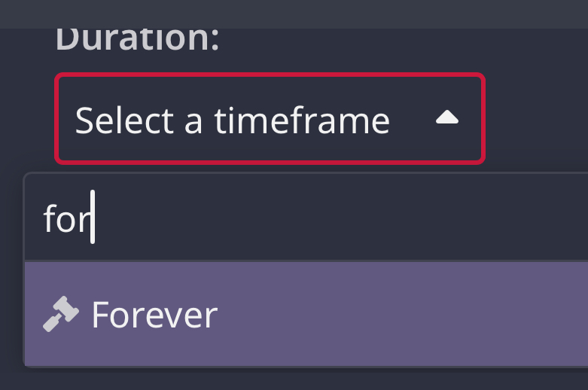
Task: Click the Duration label
Action: tap(137, 38)
